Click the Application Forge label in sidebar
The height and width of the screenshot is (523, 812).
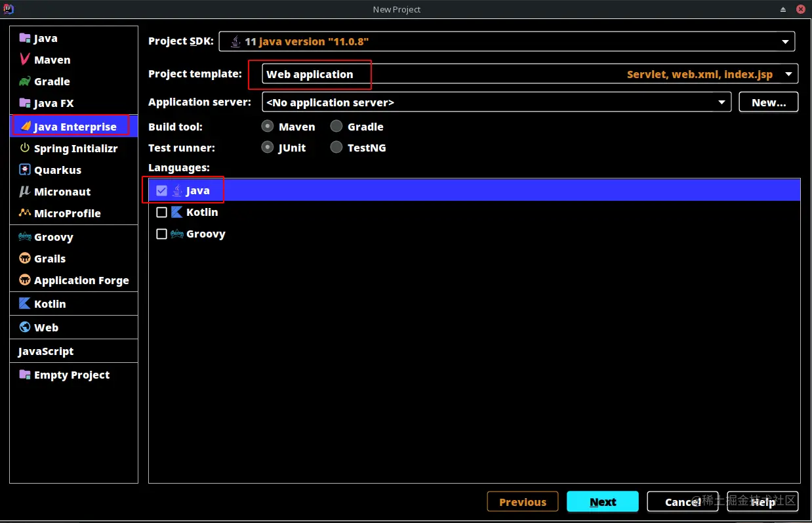(81, 280)
